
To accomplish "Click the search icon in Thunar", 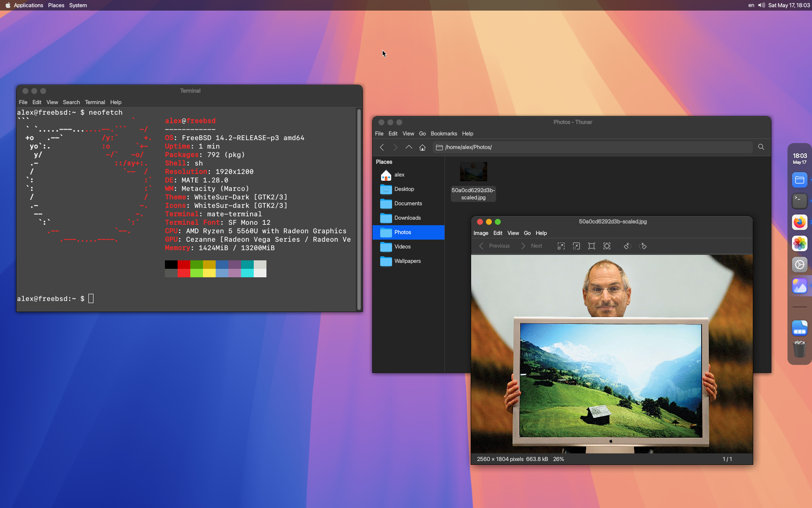I will point(761,147).
